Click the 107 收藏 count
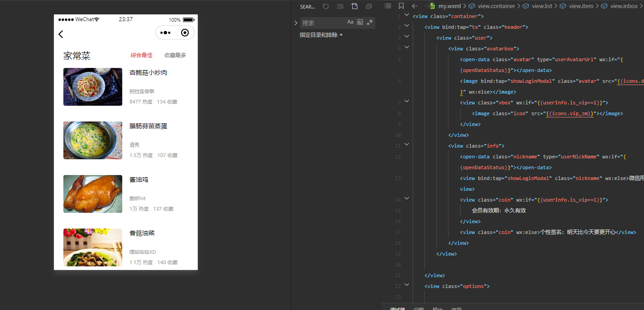 pos(167,155)
